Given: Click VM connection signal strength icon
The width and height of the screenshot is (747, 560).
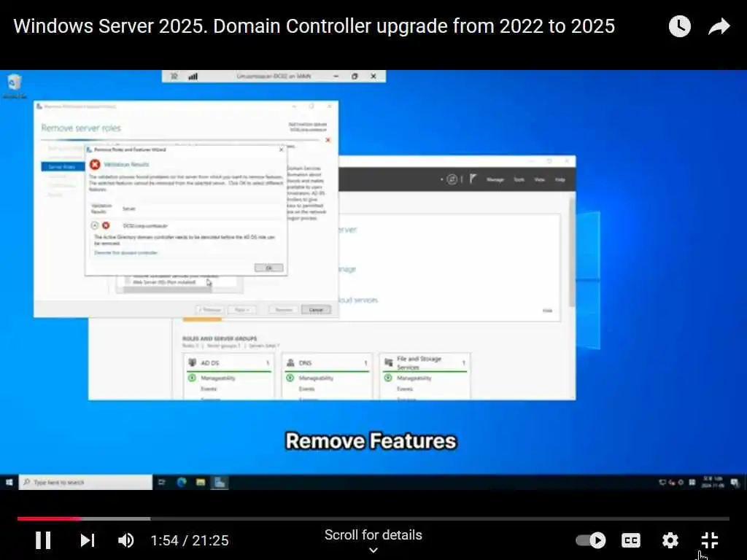Looking at the screenshot, I should pos(193,76).
